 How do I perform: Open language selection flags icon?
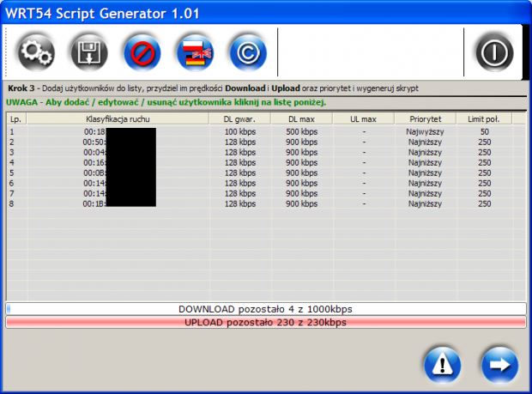coord(195,53)
